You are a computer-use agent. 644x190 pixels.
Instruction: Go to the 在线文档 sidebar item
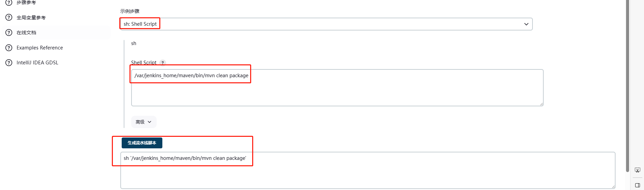click(26, 33)
